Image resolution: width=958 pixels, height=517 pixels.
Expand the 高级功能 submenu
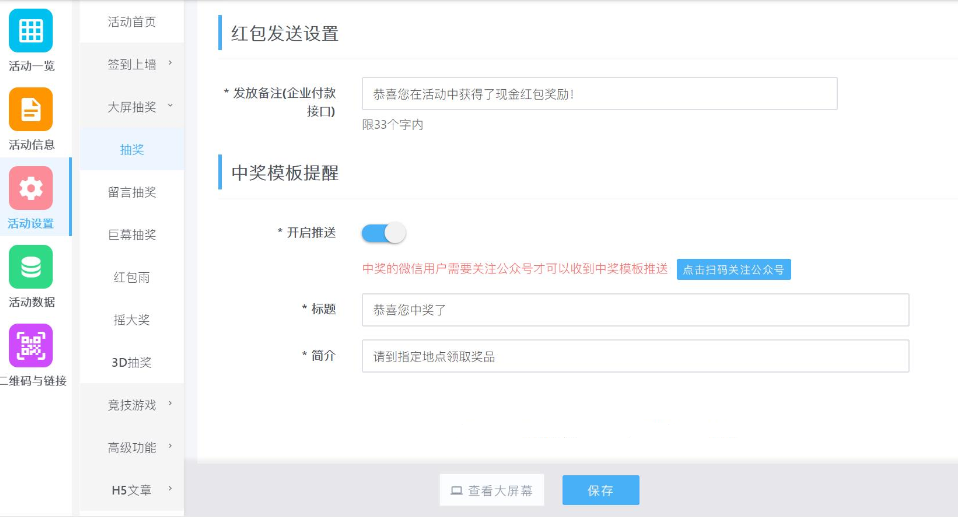[131, 447]
